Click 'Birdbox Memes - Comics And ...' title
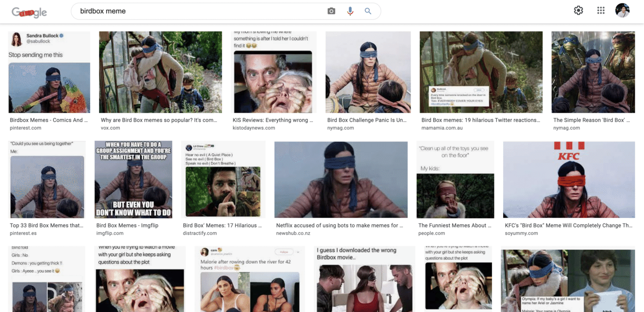The image size is (644, 312). point(49,120)
